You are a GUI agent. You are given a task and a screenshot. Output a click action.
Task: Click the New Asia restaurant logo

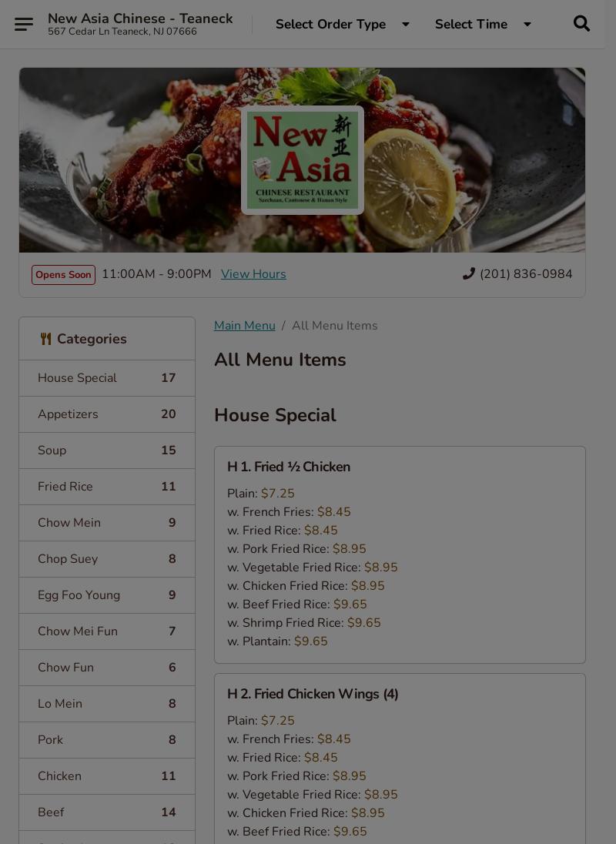pos(302,160)
